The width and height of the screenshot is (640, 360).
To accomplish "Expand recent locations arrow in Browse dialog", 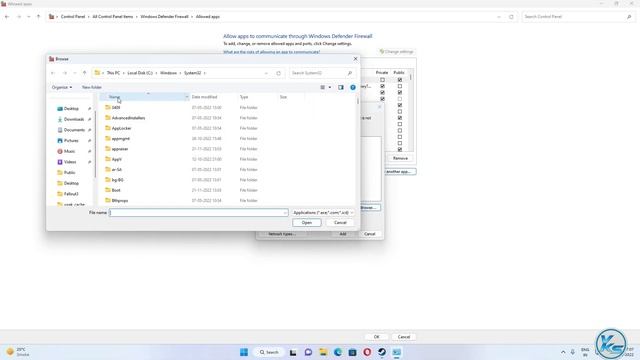I will click(x=74, y=73).
